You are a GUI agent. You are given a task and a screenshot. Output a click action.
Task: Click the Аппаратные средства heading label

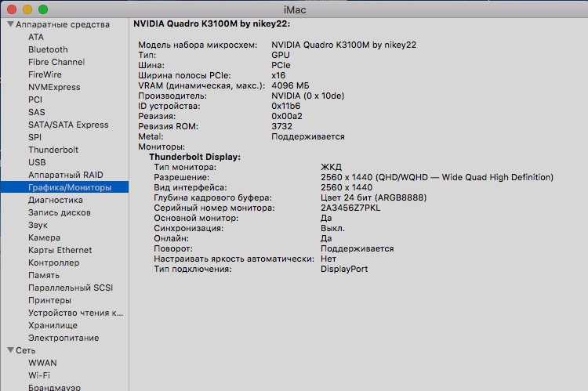pos(63,24)
